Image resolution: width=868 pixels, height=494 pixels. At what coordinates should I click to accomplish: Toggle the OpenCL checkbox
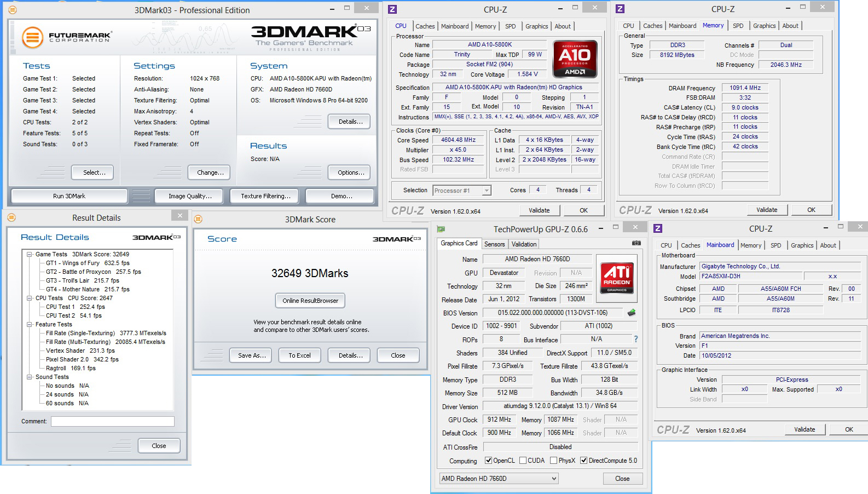point(489,461)
